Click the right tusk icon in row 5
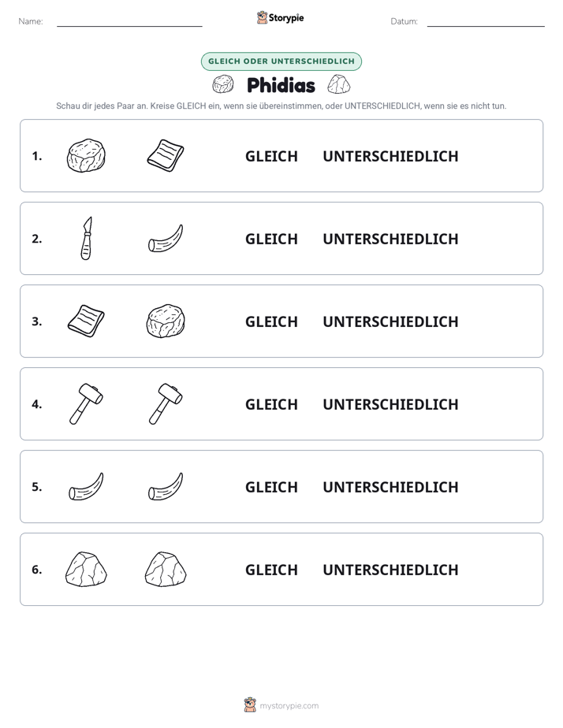The image size is (563, 728). pos(166,487)
